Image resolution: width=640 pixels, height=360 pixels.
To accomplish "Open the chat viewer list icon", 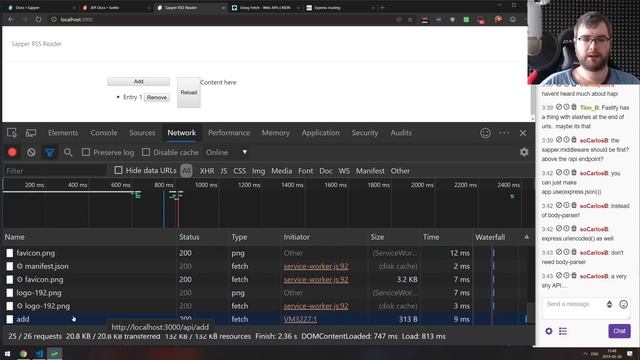I will (x=563, y=331).
